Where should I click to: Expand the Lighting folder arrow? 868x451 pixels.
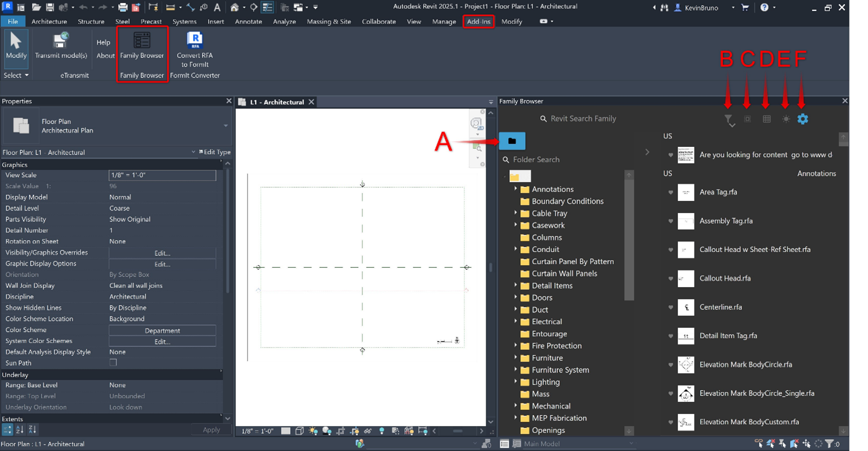(516, 382)
